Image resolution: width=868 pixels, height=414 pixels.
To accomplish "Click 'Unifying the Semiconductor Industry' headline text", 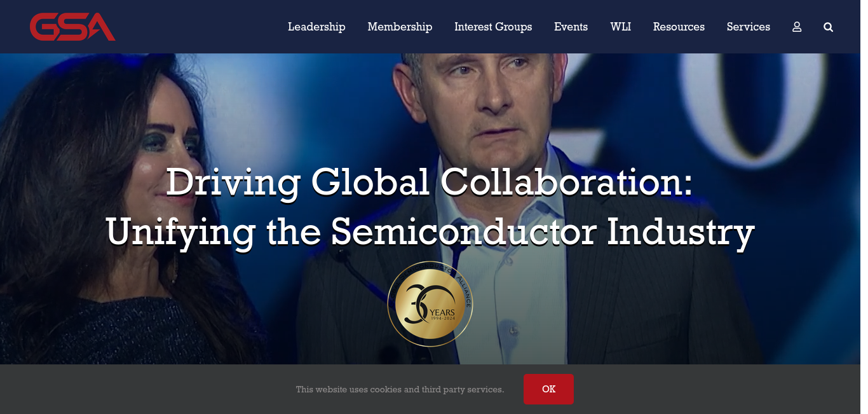I will 430,232.
